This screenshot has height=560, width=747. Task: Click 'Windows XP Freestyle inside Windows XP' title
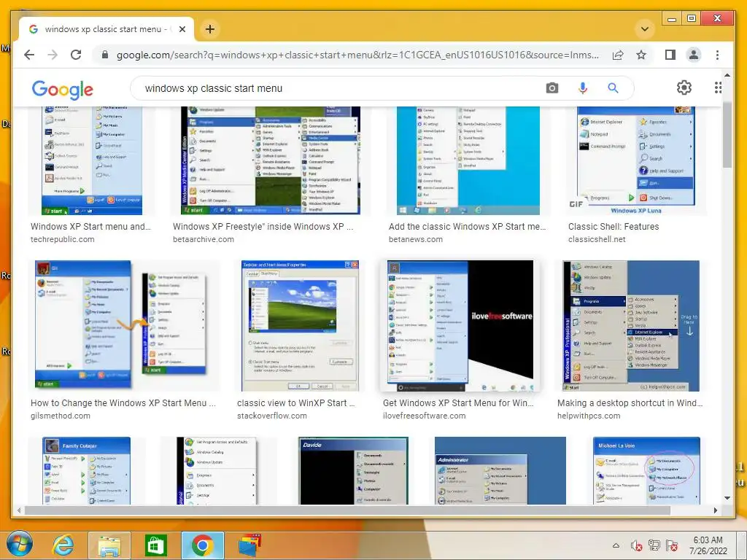pyautogui.click(x=263, y=227)
